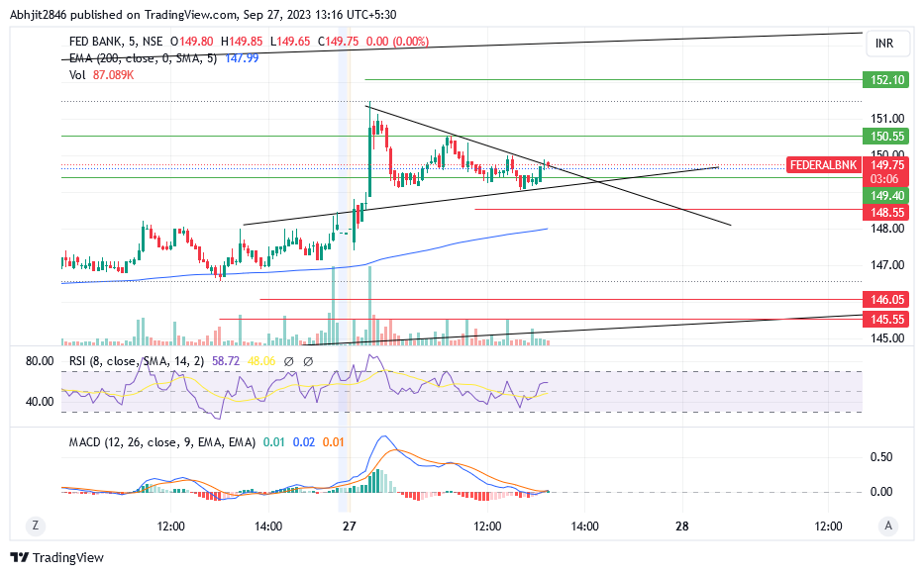Click the EMA value 147.99
The width and height of the screenshot is (924, 575).
tap(242, 58)
